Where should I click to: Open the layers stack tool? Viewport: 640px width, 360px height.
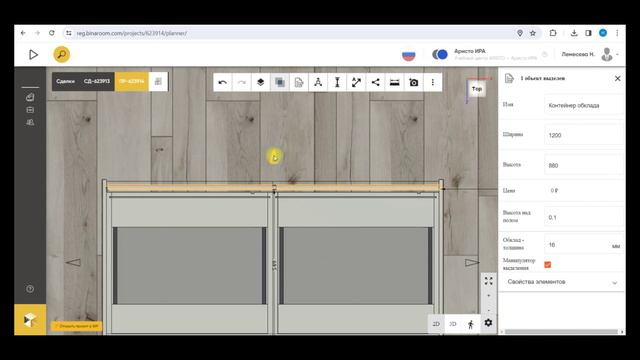[x=260, y=82]
